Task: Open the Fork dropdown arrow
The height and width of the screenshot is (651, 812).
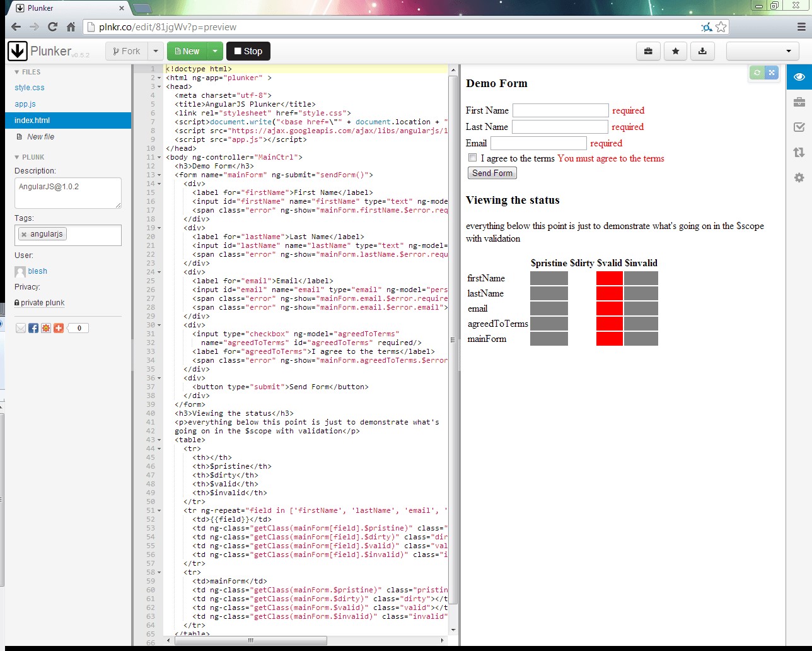Action: click(156, 51)
